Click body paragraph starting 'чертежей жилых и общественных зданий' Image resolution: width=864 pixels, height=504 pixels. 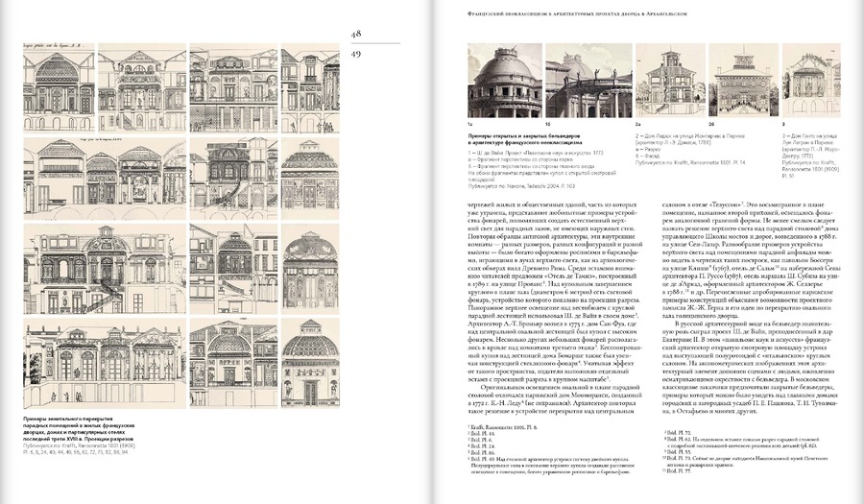pos(554,291)
